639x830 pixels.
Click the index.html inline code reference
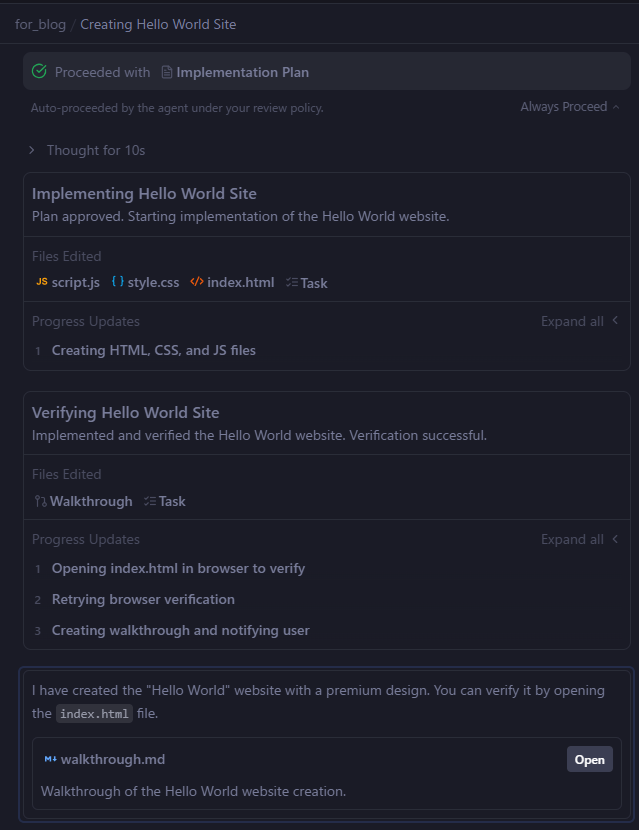pyautogui.click(x=94, y=714)
